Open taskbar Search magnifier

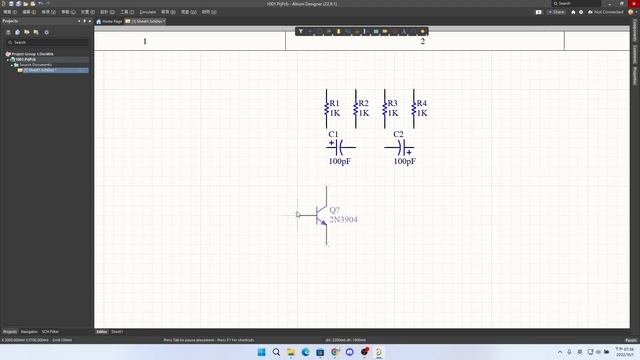276,352
